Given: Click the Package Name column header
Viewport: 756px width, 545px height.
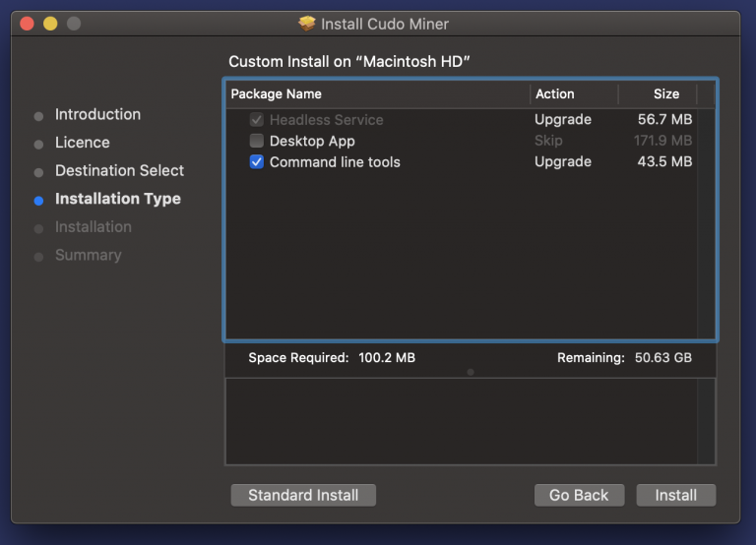Looking at the screenshot, I should 277,94.
